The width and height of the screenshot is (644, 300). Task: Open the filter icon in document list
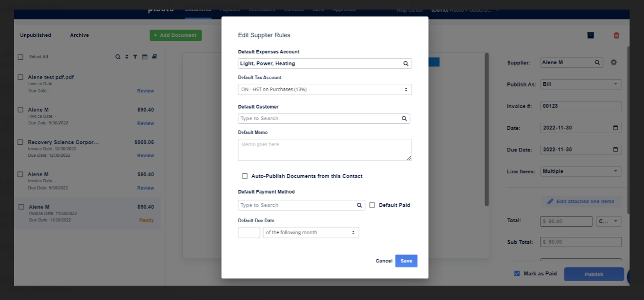tap(135, 57)
